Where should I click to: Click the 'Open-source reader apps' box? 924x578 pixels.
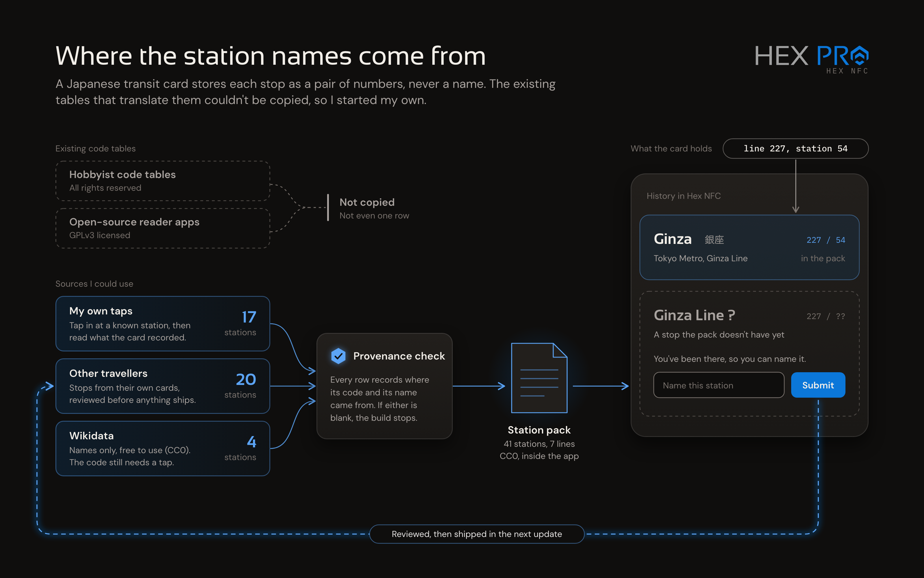click(163, 228)
